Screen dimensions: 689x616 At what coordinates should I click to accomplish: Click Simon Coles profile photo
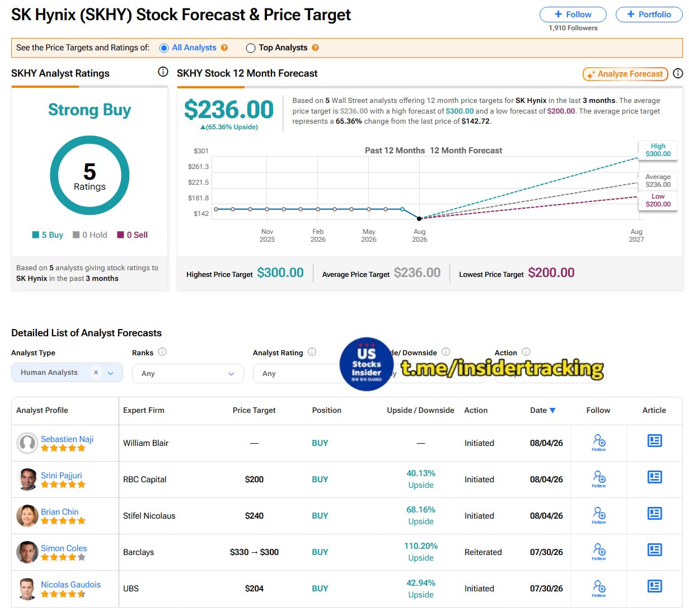27,552
